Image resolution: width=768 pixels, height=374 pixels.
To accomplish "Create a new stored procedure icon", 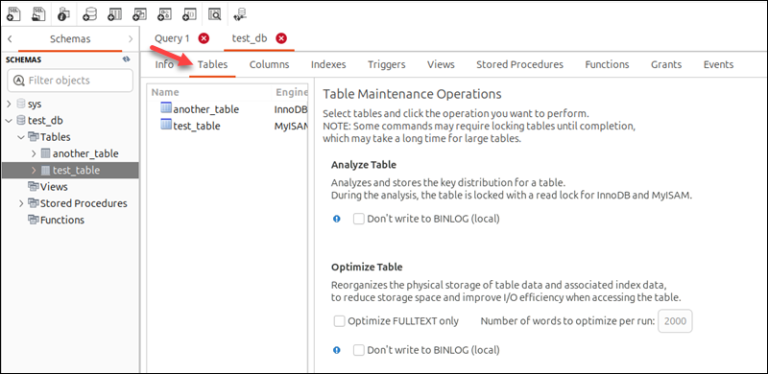I will (x=165, y=14).
